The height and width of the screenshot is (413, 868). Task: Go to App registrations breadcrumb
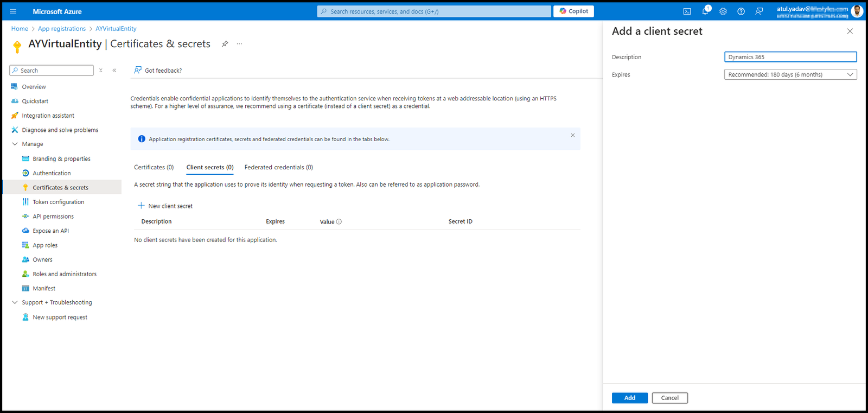(62, 29)
